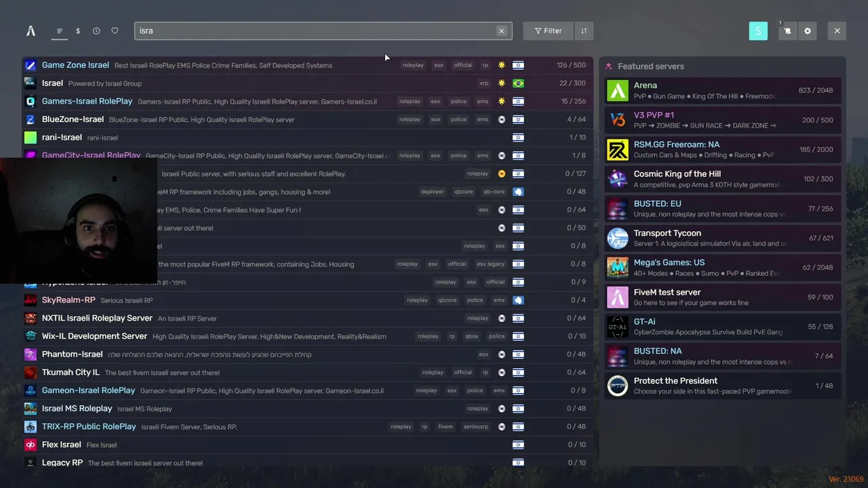The width and height of the screenshot is (868, 488).
Task: Select "NXTIL Israeli Roleplay Server" name
Action: pos(97,318)
